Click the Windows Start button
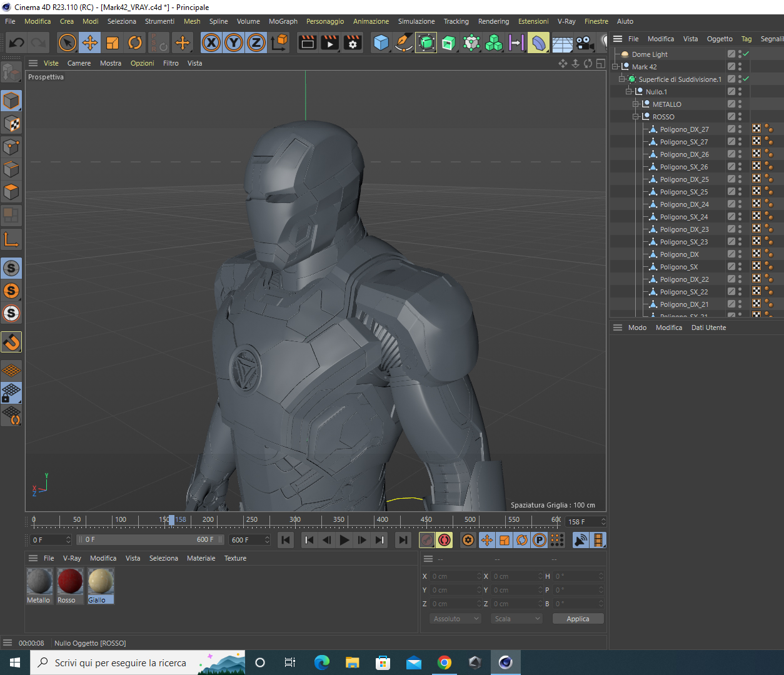 pos(15,662)
